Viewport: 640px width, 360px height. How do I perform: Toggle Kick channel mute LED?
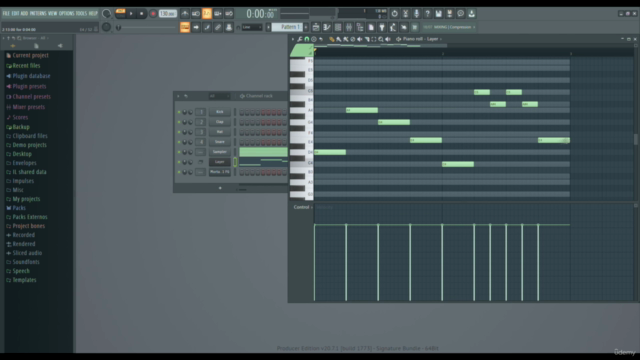click(x=179, y=112)
